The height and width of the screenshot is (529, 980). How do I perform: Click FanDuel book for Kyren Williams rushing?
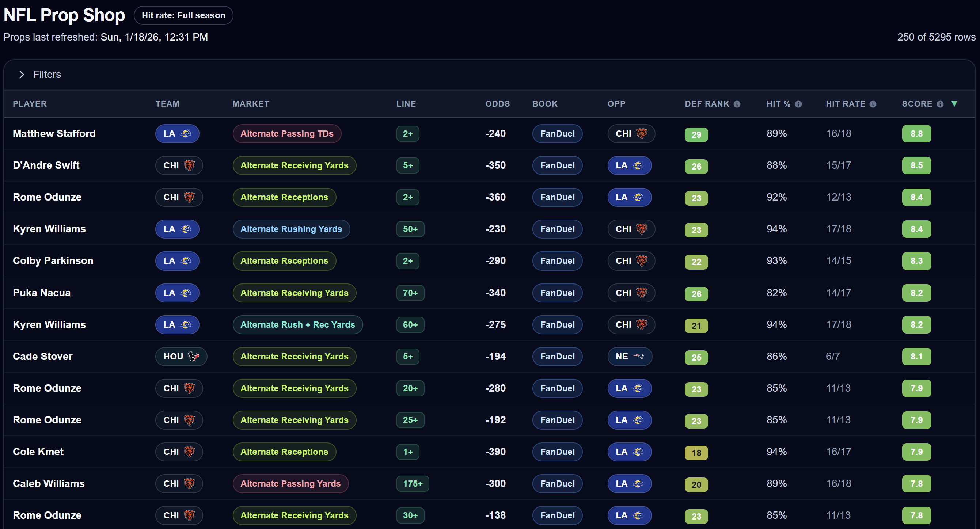click(557, 229)
